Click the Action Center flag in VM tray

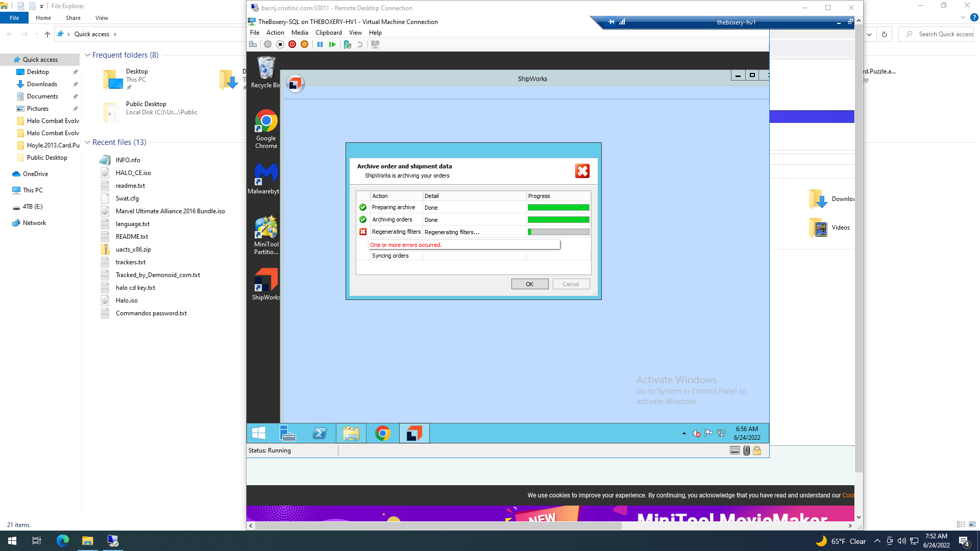(709, 433)
